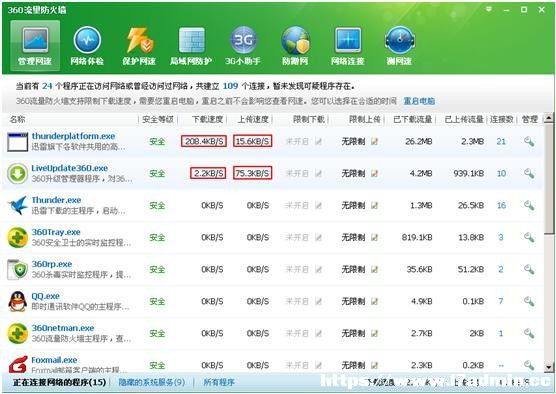The image size is (556, 394).
Task: Start the 测网速 speed test gauge
Action: [399, 45]
